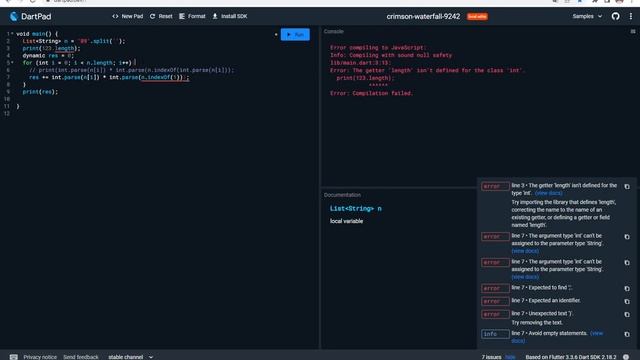640x360 pixels.
Task: Open view docs link for line 3 error
Action: 549,193
